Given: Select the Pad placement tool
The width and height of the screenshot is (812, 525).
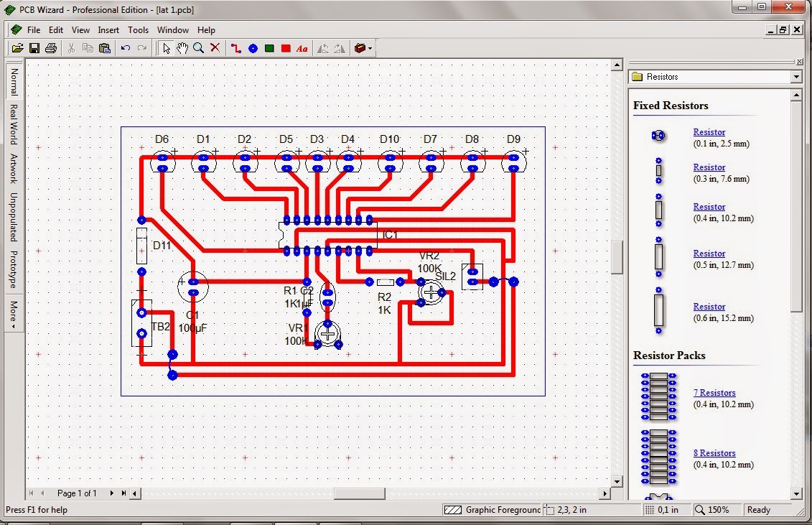Looking at the screenshot, I should tap(253, 48).
